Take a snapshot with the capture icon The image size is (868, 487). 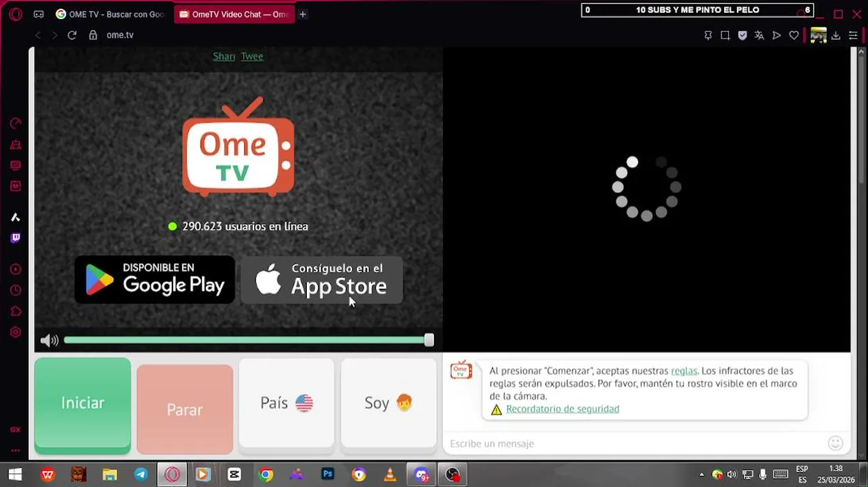coord(725,35)
